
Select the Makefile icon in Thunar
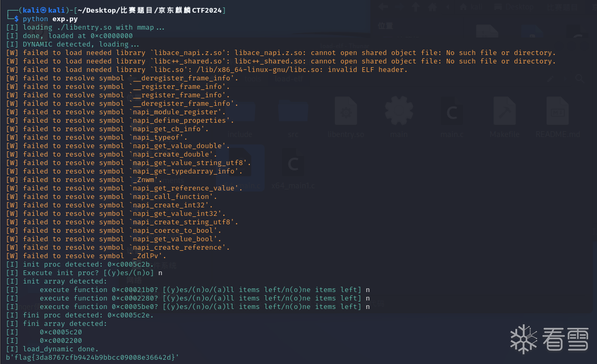pyautogui.click(x=504, y=111)
